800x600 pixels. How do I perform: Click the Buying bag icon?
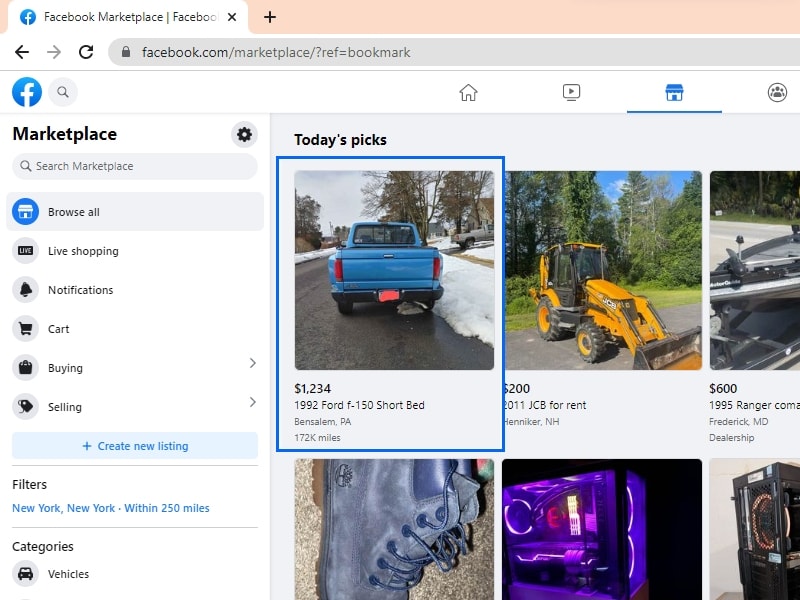26,368
